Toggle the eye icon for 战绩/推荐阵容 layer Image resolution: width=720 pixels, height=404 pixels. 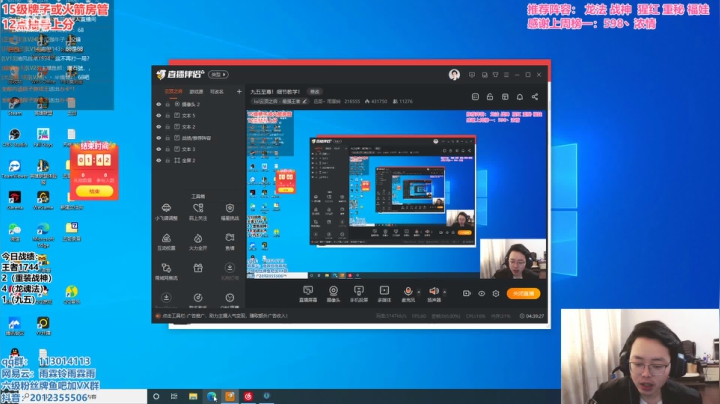click(x=159, y=138)
